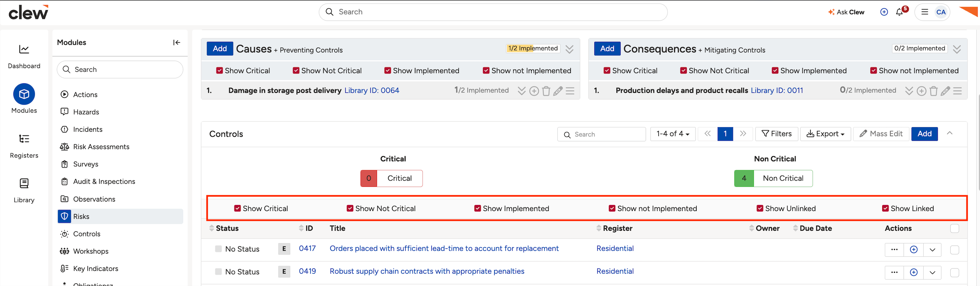Delete the Damage in storage cause
This screenshot has height=286, width=980.
click(546, 91)
